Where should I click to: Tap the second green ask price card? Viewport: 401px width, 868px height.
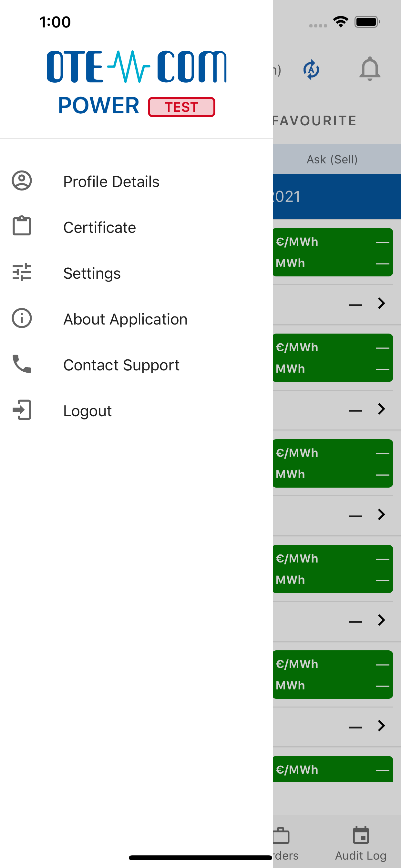pyautogui.click(x=333, y=357)
